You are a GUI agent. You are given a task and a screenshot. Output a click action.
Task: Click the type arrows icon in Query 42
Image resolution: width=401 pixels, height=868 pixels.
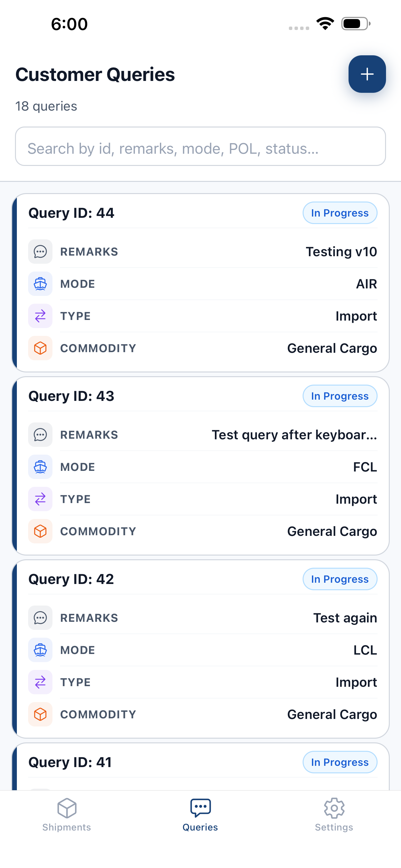[40, 682]
